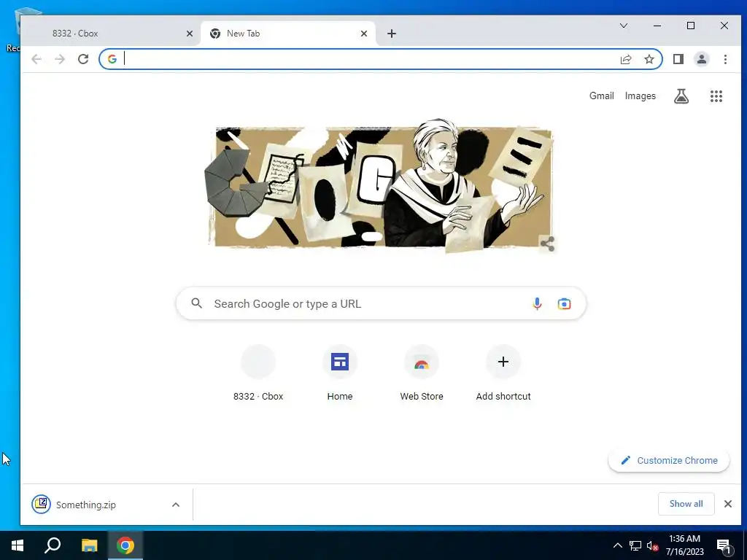The width and height of the screenshot is (747, 560).
Task: Open the Home shortcut tile
Action: pos(340,373)
